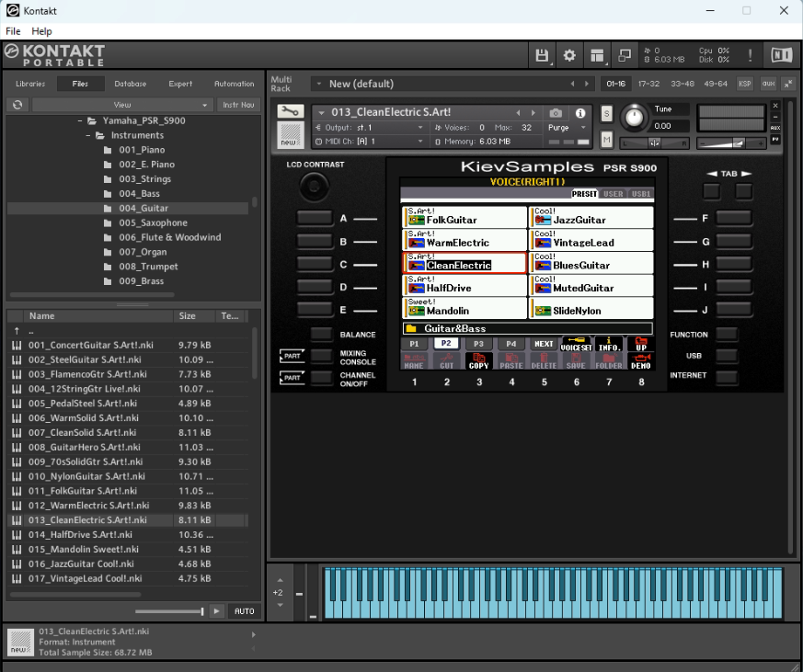Click the exclamation panic button
The height and width of the screenshot is (672, 803).
(751, 55)
